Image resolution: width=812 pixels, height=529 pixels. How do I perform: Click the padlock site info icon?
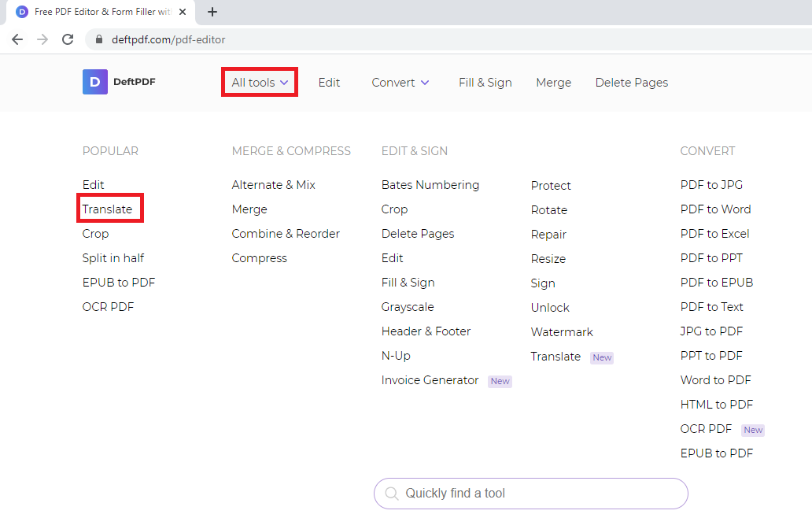pyautogui.click(x=99, y=39)
